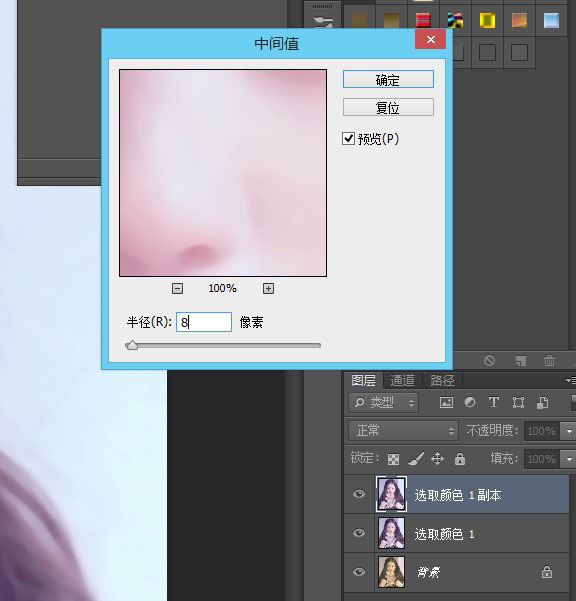This screenshot has height=601, width=576.
Task: Hide the 选取颜色 1 layer
Action: [359, 533]
